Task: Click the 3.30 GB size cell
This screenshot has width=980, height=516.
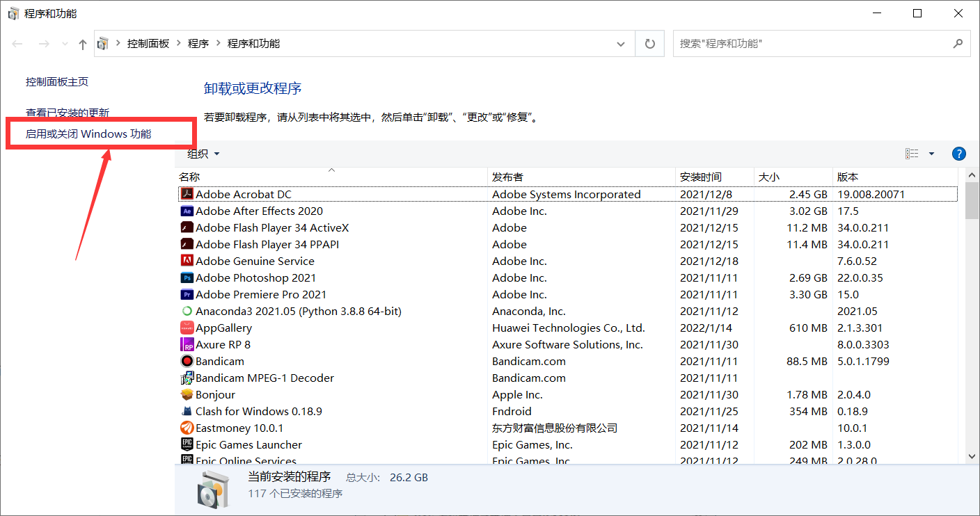Action: click(808, 294)
